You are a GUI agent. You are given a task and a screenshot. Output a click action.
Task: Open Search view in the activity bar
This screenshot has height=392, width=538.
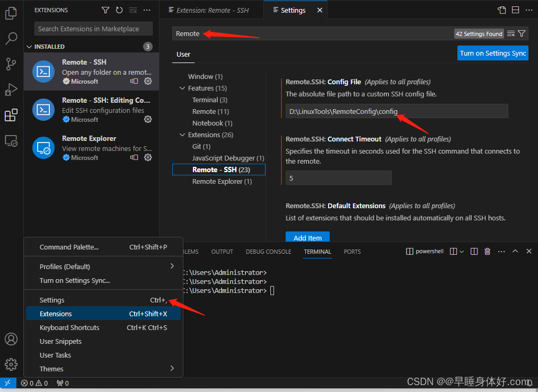(11, 38)
